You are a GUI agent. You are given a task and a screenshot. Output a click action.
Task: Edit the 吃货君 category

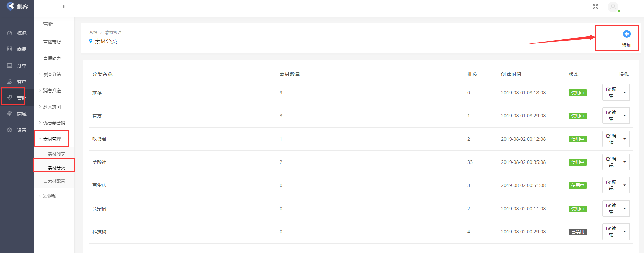click(x=611, y=139)
